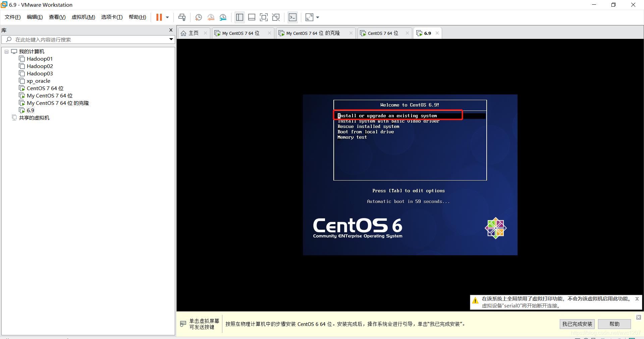The width and height of the screenshot is (644, 339).
Task: Open the 帮助(H) menu
Action: [x=138, y=17]
